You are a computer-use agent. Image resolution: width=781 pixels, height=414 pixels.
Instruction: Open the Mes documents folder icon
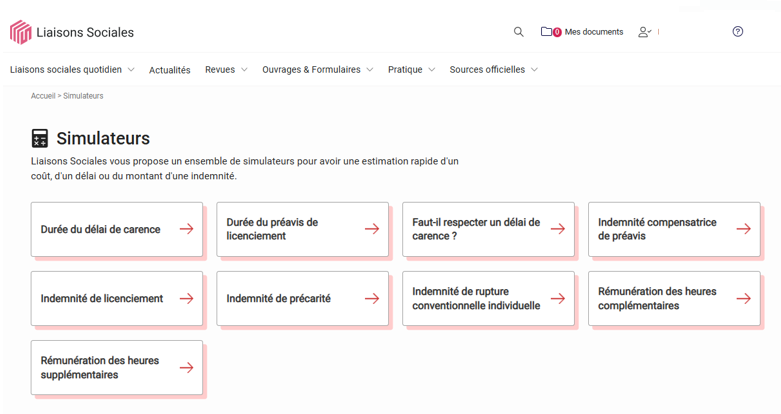point(546,31)
